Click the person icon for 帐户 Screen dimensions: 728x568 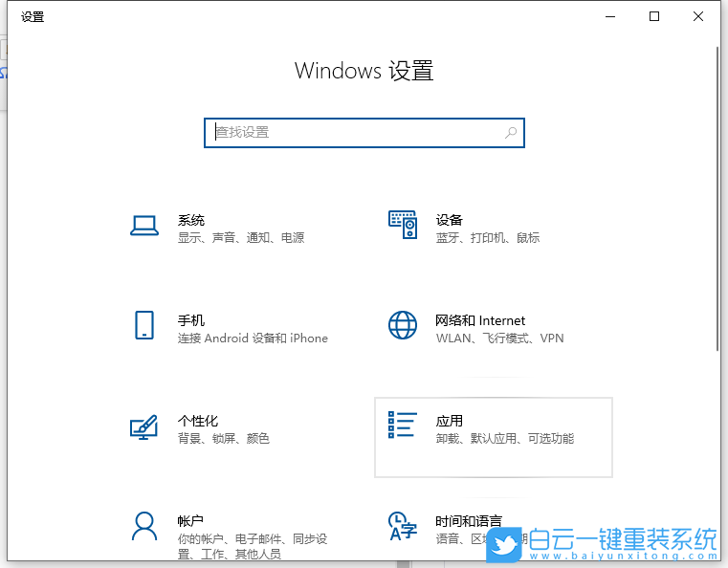click(x=144, y=526)
